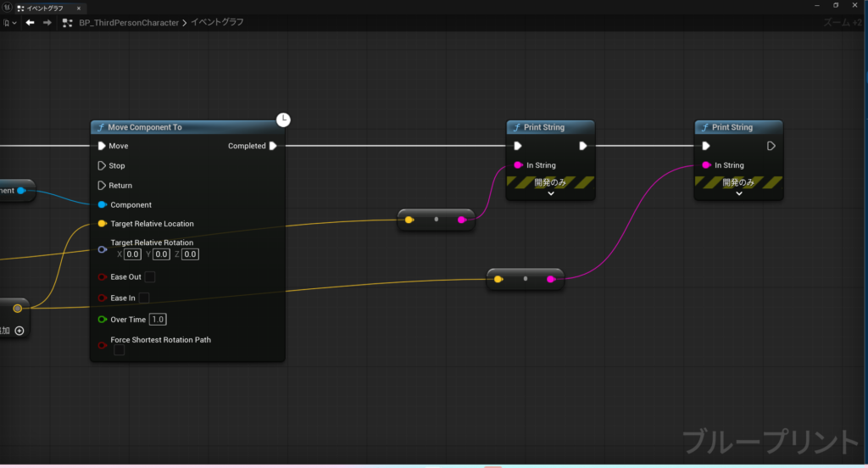Expand the second Print String advanced options
This screenshot has height=468, width=868.
coord(738,194)
